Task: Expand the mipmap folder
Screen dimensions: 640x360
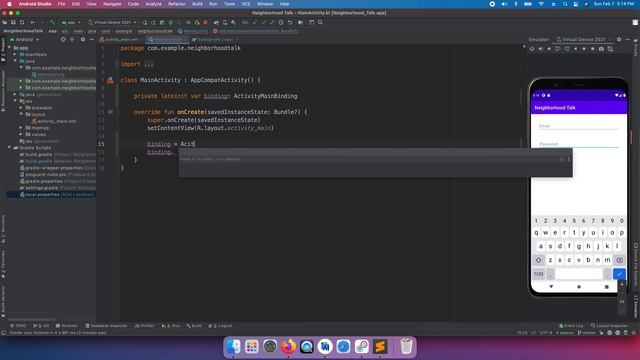Action: (21, 128)
